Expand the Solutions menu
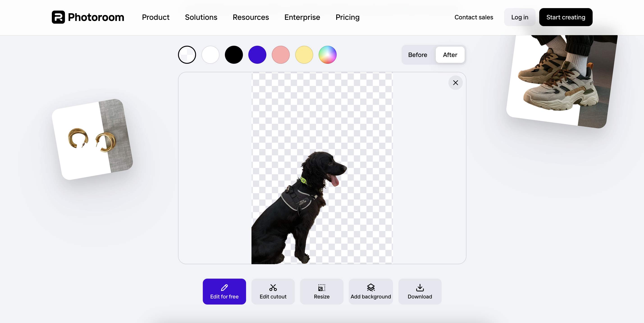The height and width of the screenshot is (323, 644). [201, 17]
